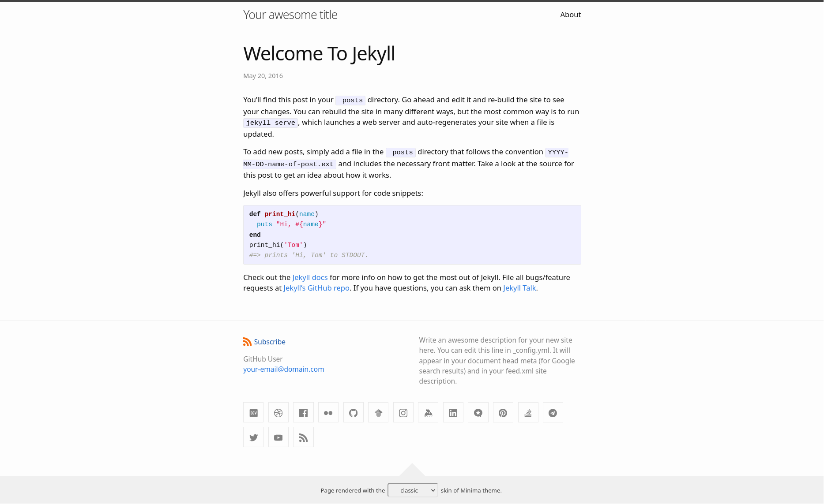Click the orange RSS icon beside Subscribe
The height and width of the screenshot is (504, 824).
(x=247, y=342)
